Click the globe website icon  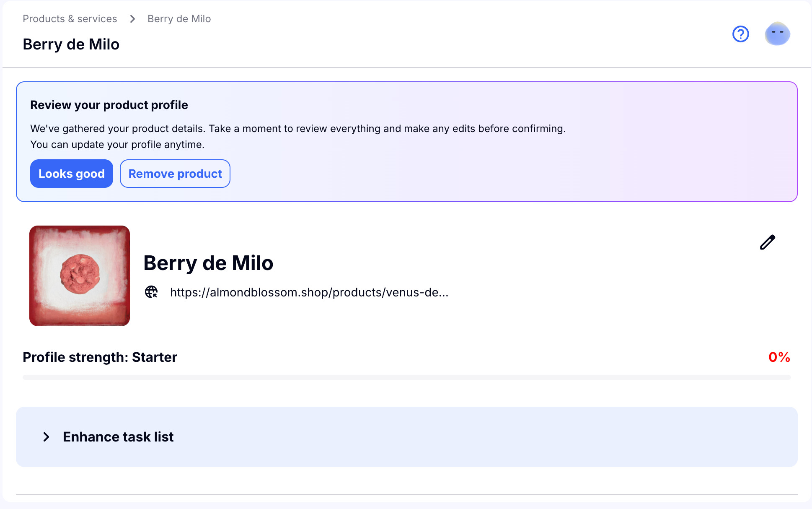[151, 292]
